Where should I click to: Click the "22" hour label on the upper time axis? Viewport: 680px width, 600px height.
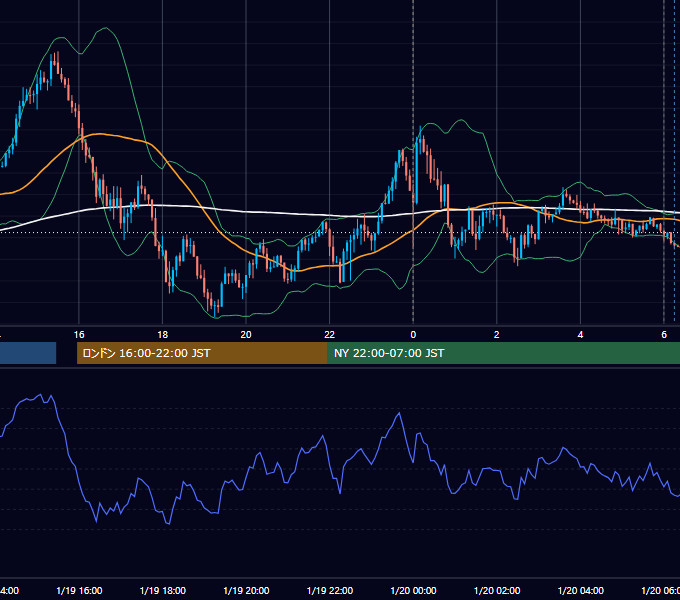pyautogui.click(x=330, y=334)
